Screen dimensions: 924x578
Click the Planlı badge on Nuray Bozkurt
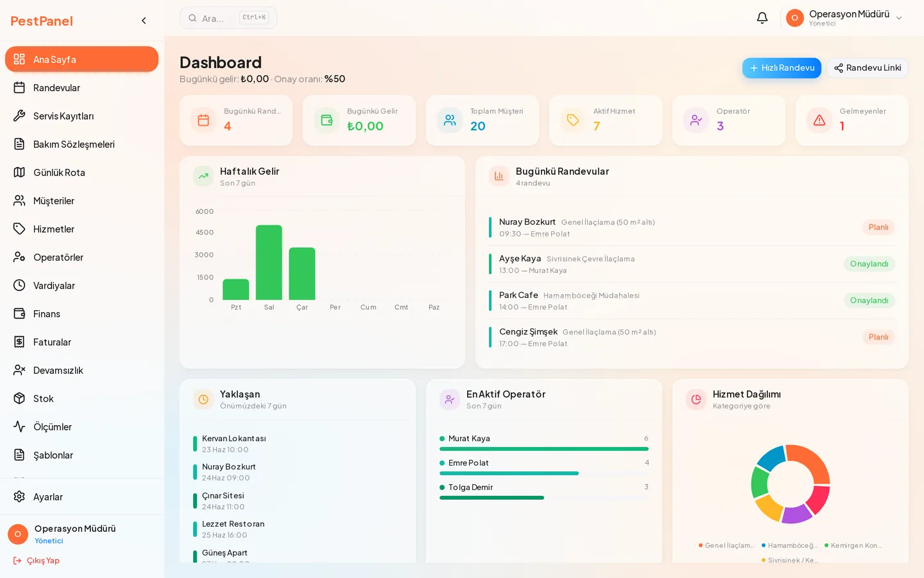tap(878, 227)
